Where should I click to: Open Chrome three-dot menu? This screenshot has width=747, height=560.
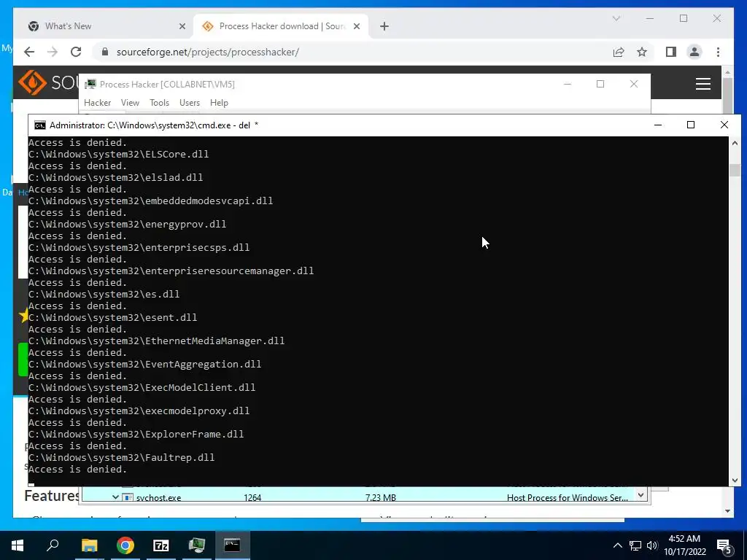[718, 52]
